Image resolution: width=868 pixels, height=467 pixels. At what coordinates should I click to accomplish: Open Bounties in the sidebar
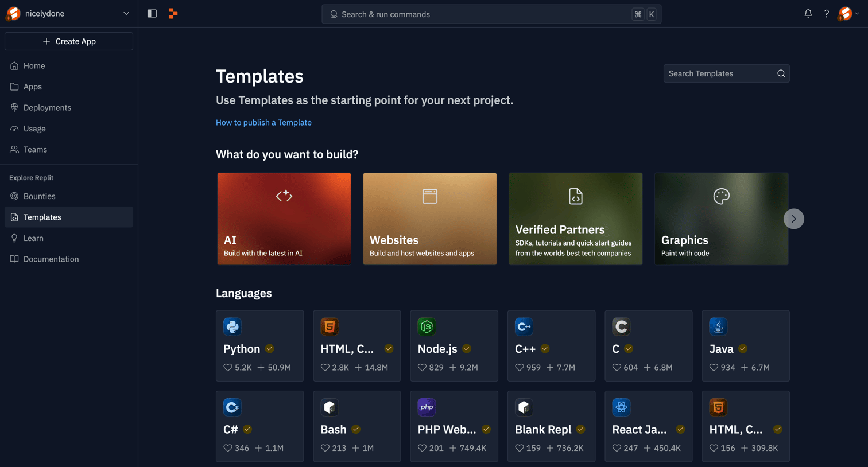click(x=69, y=196)
